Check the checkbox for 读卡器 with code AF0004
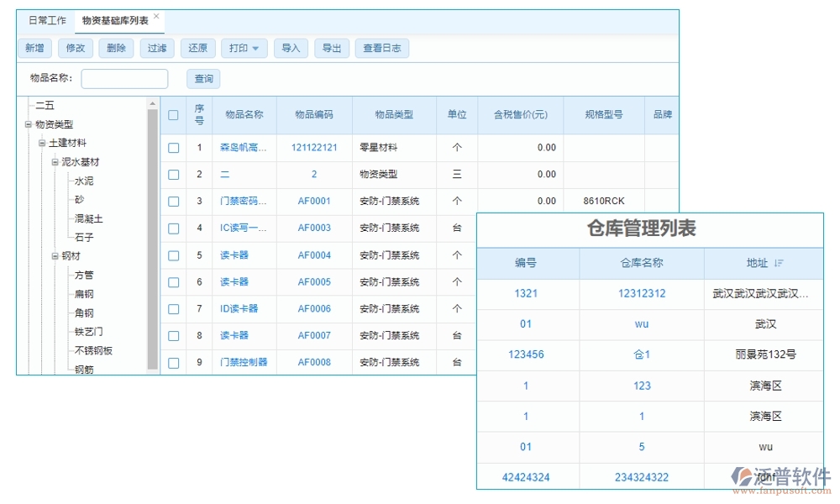The height and width of the screenshot is (504, 840). [174, 255]
